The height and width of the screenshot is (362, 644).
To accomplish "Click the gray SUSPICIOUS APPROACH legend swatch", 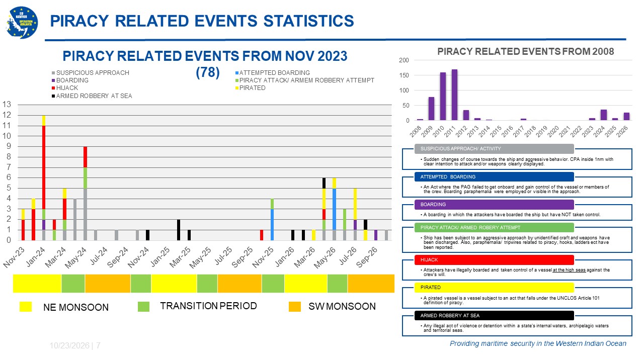I will coord(52,73).
